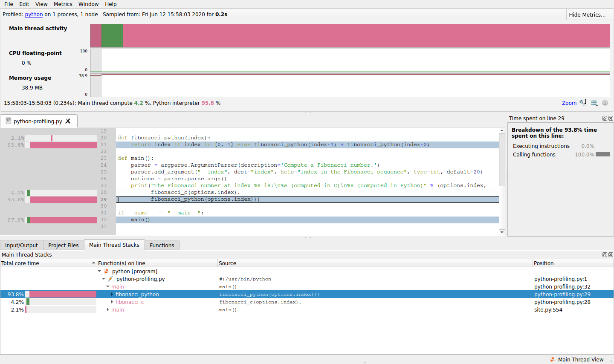Image resolution: width=614 pixels, height=364 pixels.
Task: Click the CPU floating-point metric graph
Action: tap(350, 61)
